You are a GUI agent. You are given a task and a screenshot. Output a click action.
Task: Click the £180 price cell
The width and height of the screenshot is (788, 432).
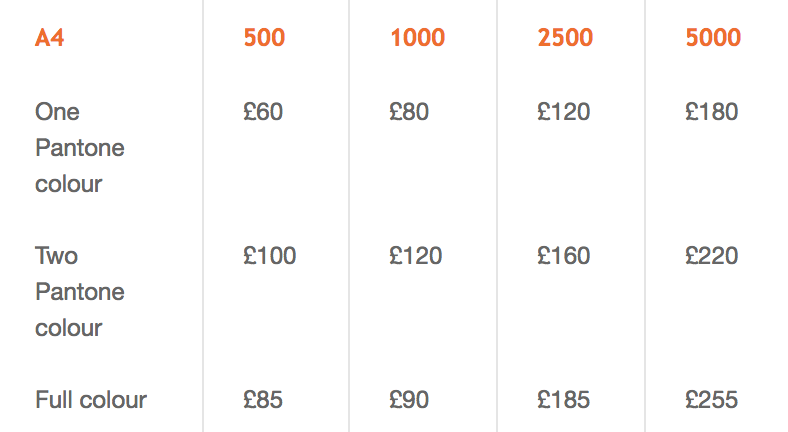[x=712, y=112]
